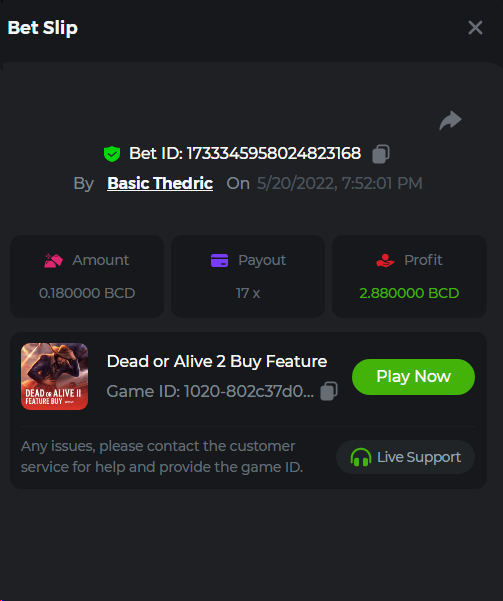Click the truncated Game ID text
This screenshot has height=601, width=503.
[x=210, y=391]
